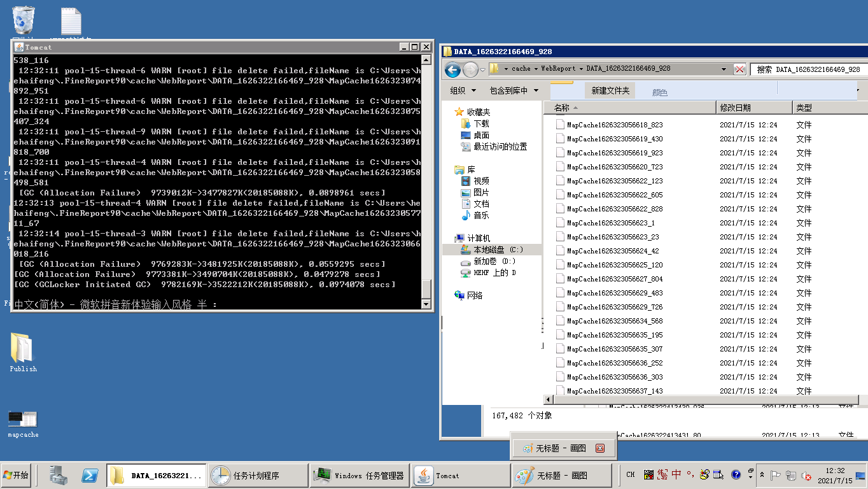
Task: Click the red X stop button beside address bar
Action: [739, 69]
